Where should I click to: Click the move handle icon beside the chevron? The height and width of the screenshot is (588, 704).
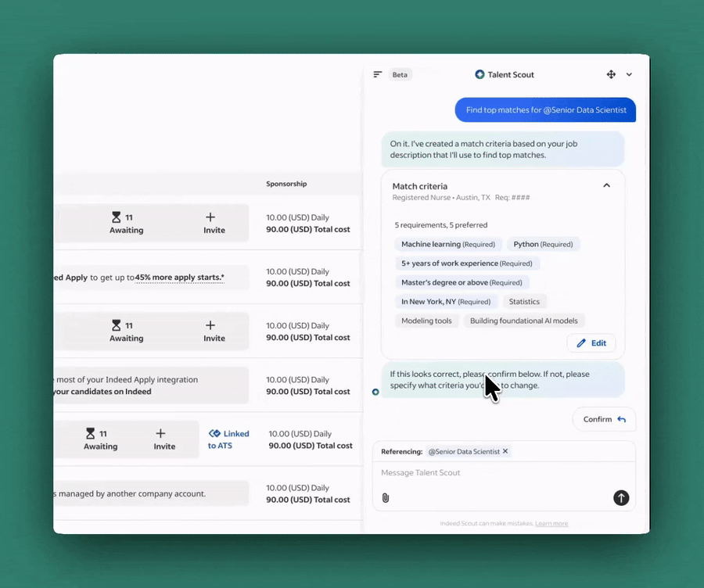click(611, 74)
